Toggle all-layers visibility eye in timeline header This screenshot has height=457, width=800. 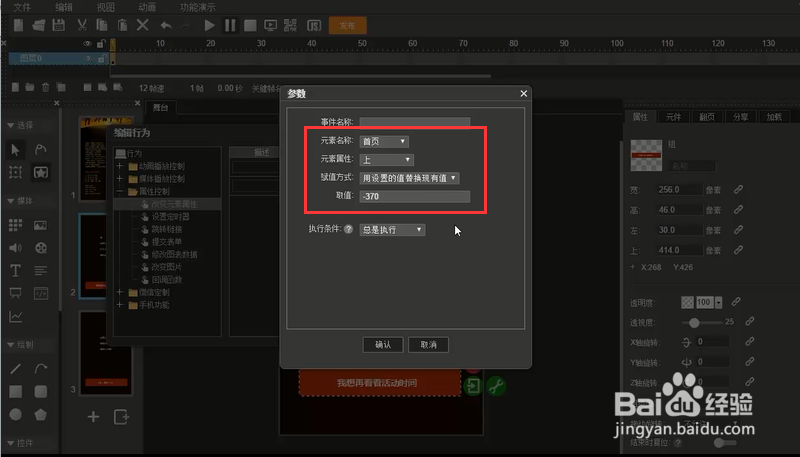tap(87, 44)
